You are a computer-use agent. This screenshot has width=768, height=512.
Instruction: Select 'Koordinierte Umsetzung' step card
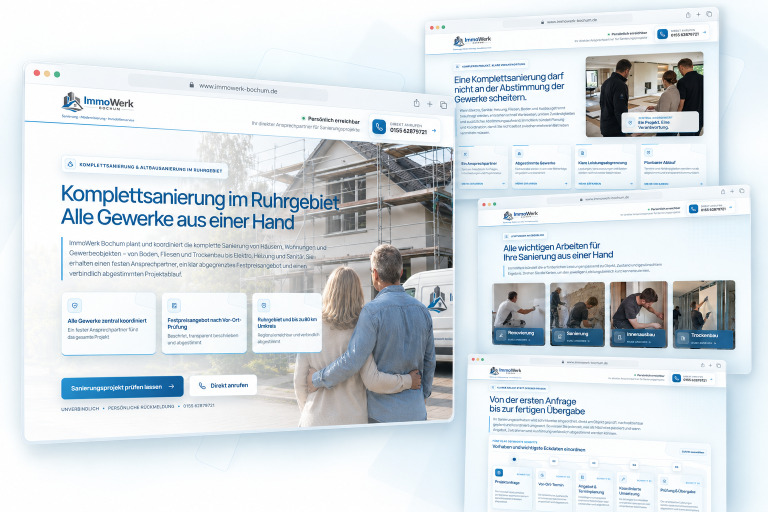tap(635, 493)
